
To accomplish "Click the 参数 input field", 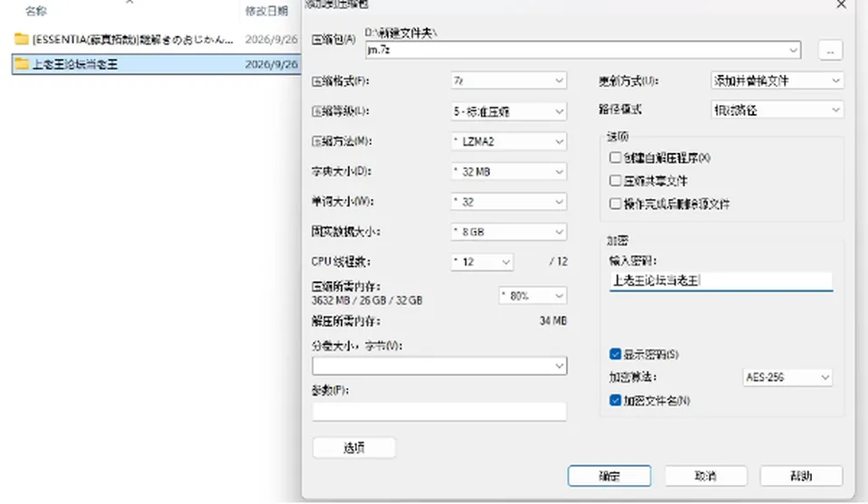I will tap(439, 411).
